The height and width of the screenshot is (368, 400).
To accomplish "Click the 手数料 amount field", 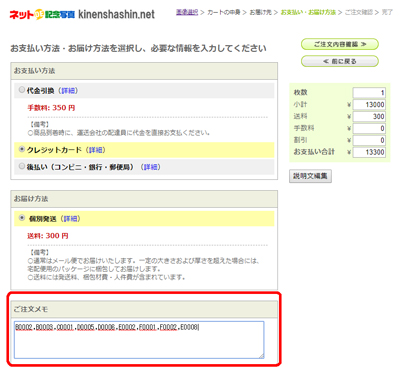I will [369, 128].
